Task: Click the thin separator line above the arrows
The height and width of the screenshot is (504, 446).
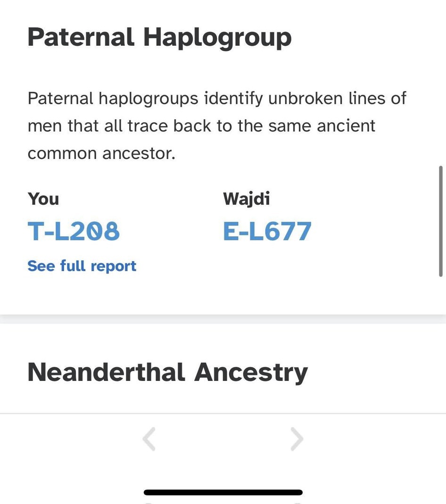Action: (223, 413)
